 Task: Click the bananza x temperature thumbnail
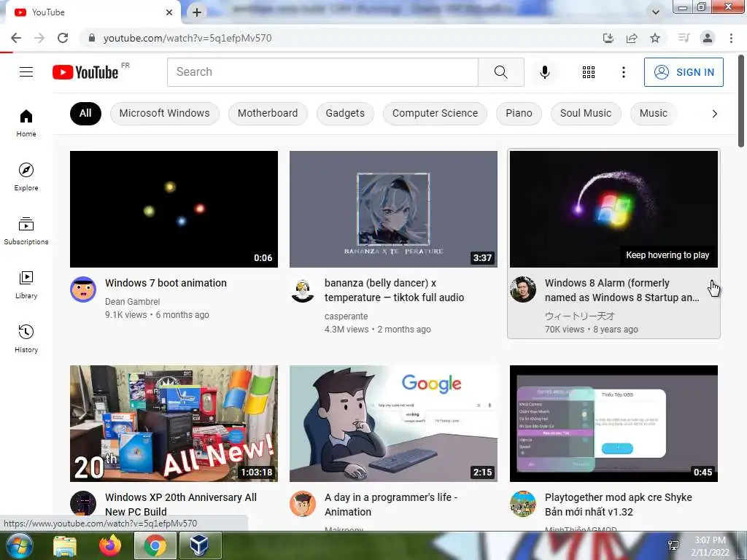coord(393,209)
